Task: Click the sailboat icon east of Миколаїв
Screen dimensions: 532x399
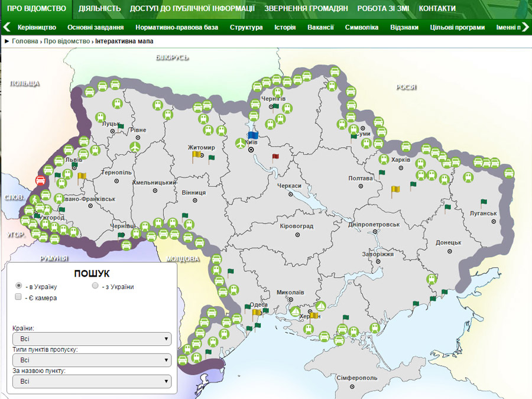Action: click(x=320, y=306)
